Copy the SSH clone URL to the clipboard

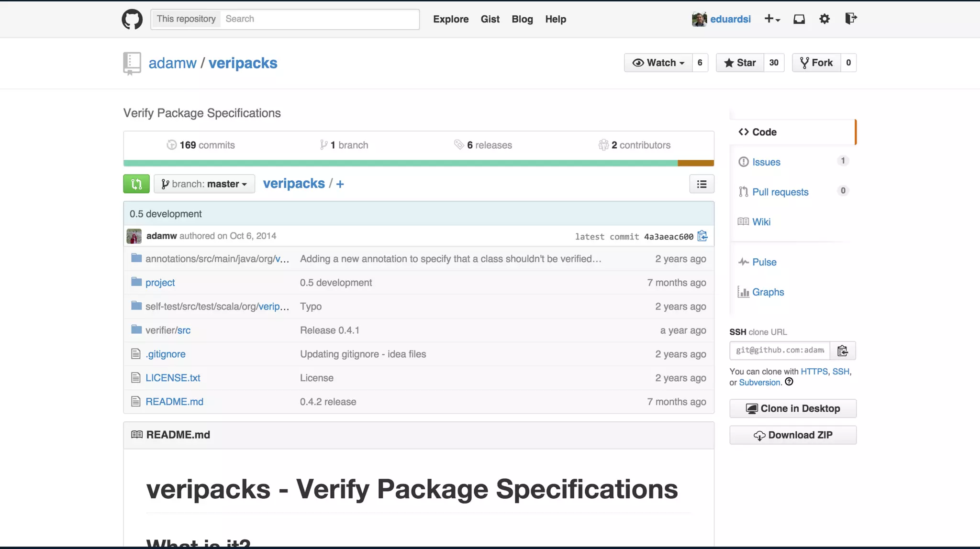pos(842,351)
